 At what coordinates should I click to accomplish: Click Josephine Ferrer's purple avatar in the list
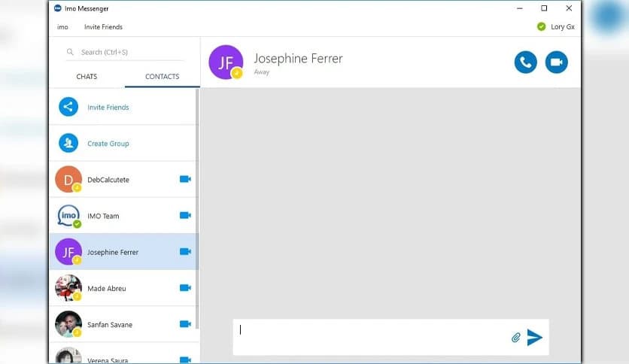(68, 252)
